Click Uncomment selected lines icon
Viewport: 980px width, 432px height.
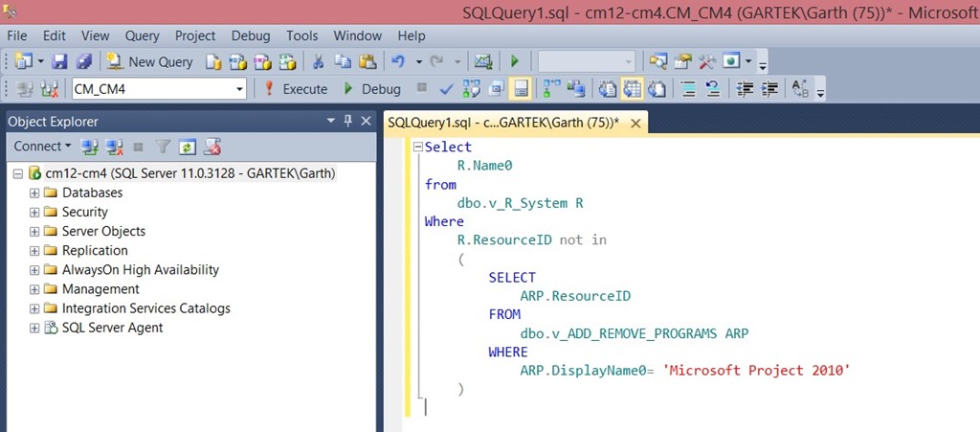click(x=713, y=89)
